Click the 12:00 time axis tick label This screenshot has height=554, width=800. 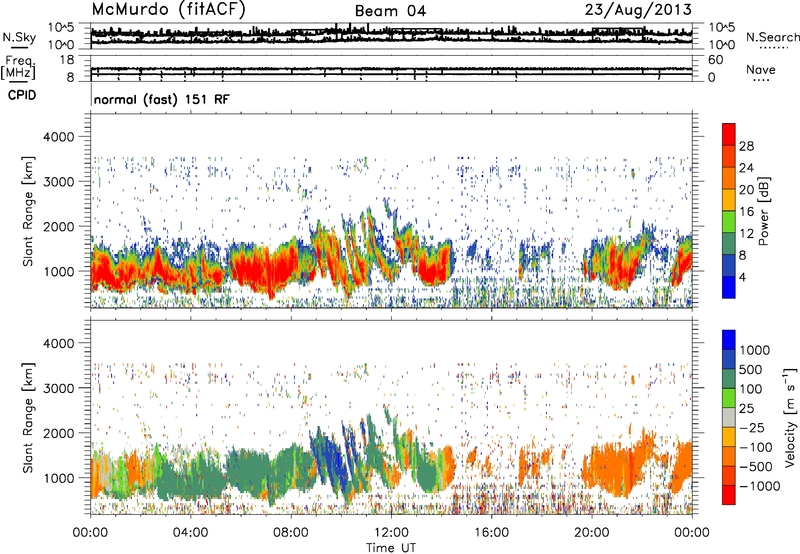pyautogui.click(x=391, y=533)
